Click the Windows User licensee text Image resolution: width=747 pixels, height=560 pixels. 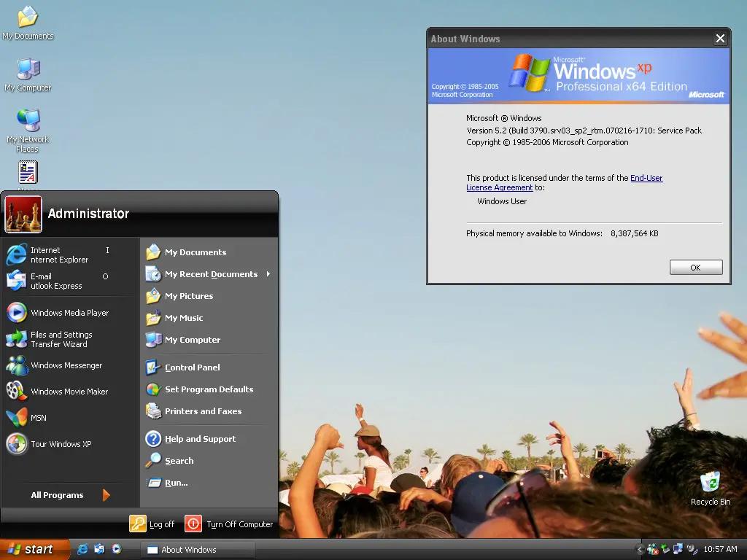click(502, 201)
